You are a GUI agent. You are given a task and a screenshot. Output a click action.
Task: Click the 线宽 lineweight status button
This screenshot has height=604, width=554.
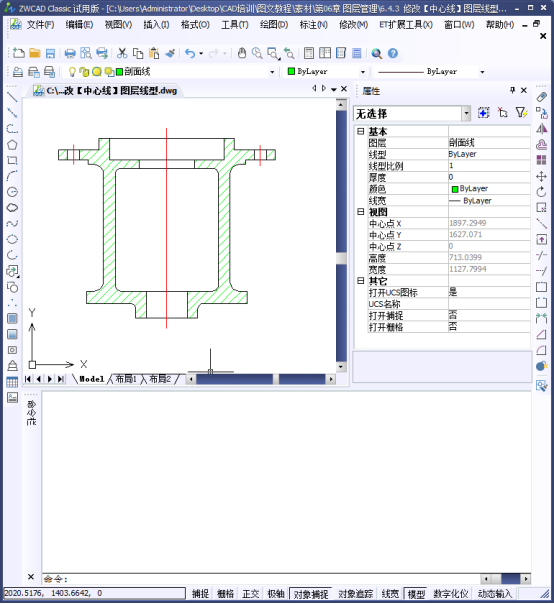pyautogui.click(x=390, y=594)
